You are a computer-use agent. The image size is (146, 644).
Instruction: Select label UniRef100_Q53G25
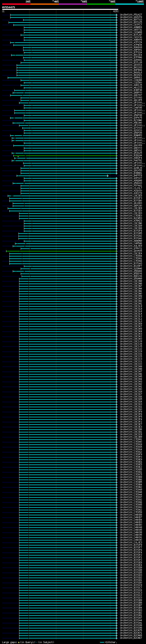pos(131,153)
